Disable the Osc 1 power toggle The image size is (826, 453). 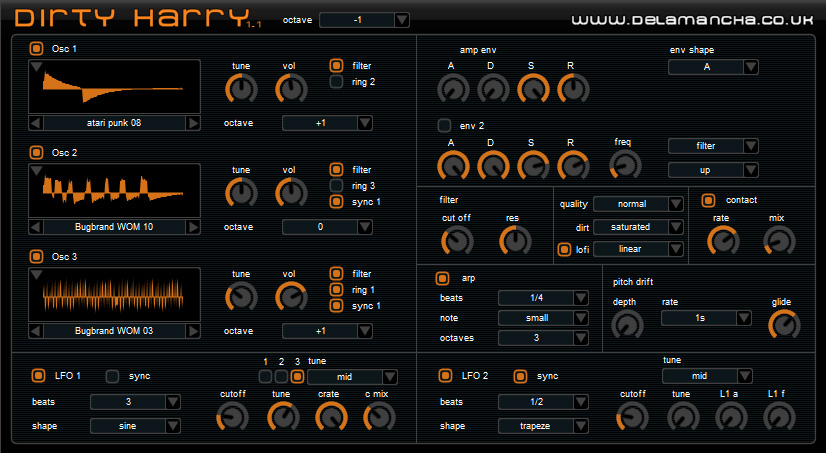(36, 48)
